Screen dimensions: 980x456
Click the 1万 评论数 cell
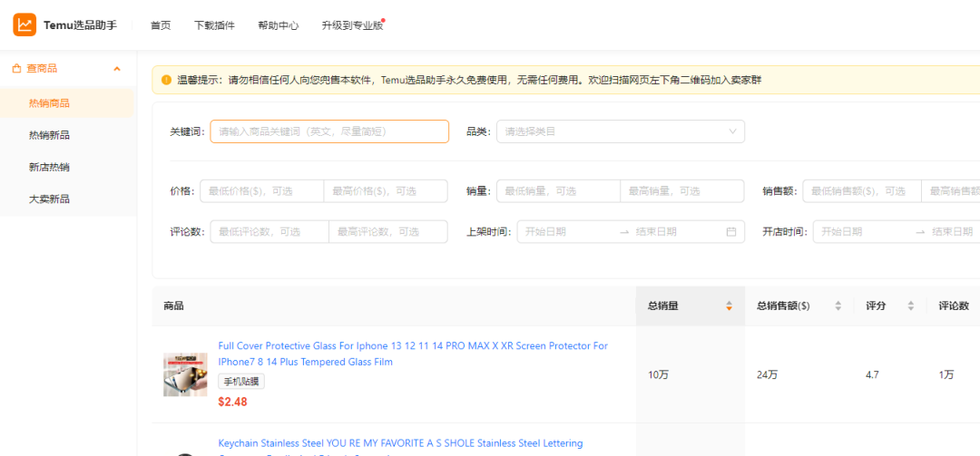[x=946, y=374]
